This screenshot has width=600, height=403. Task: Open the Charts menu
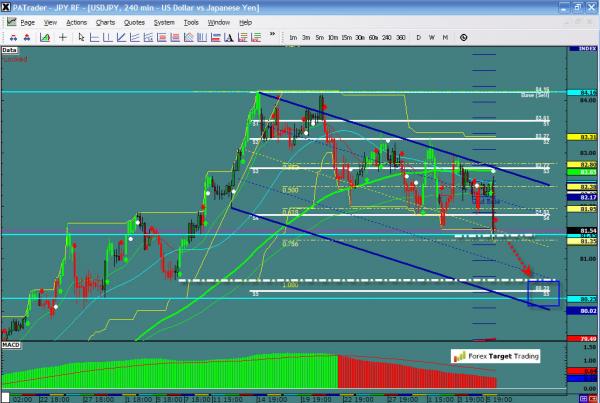[x=105, y=21]
